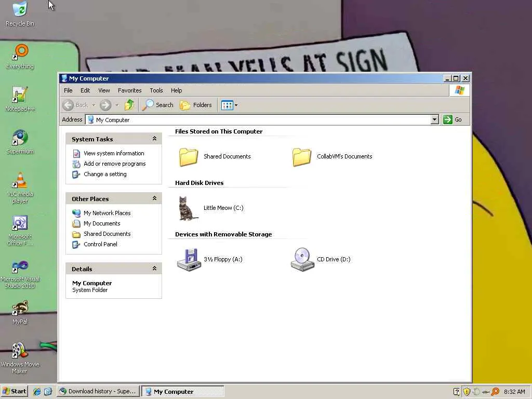Open the Edit menu
This screenshot has width=532, height=399.
[x=85, y=90]
